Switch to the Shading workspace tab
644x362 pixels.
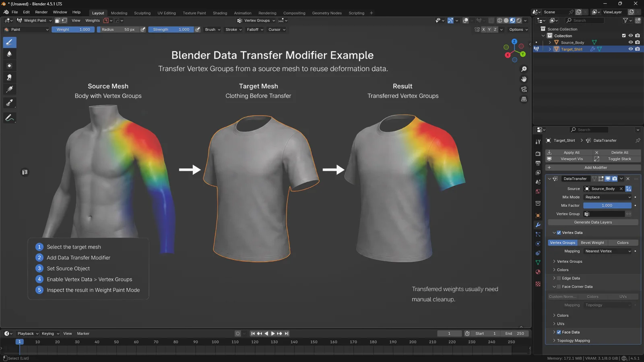point(220,13)
